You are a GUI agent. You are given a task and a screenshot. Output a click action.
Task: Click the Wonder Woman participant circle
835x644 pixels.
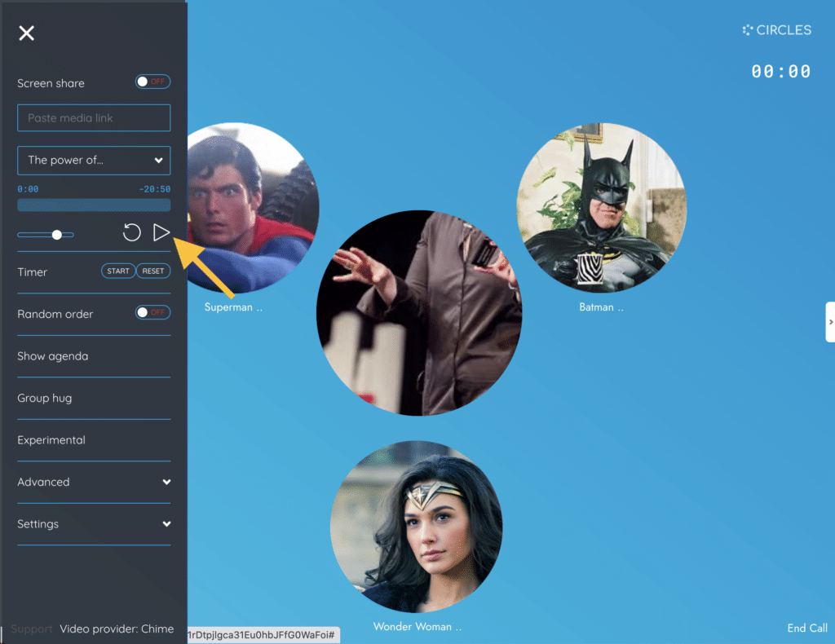(417, 526)
